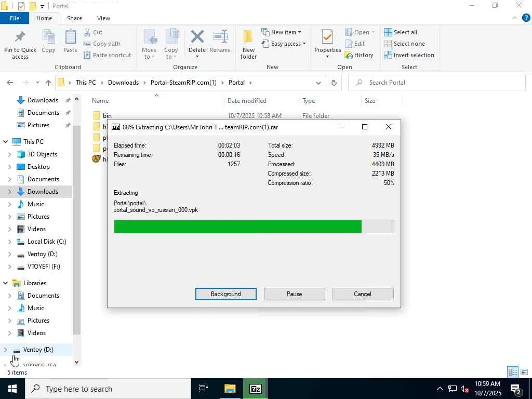The image size is (532, 399).
Task: Click File Explorer icon in taskbar
Action: point(230,389)
